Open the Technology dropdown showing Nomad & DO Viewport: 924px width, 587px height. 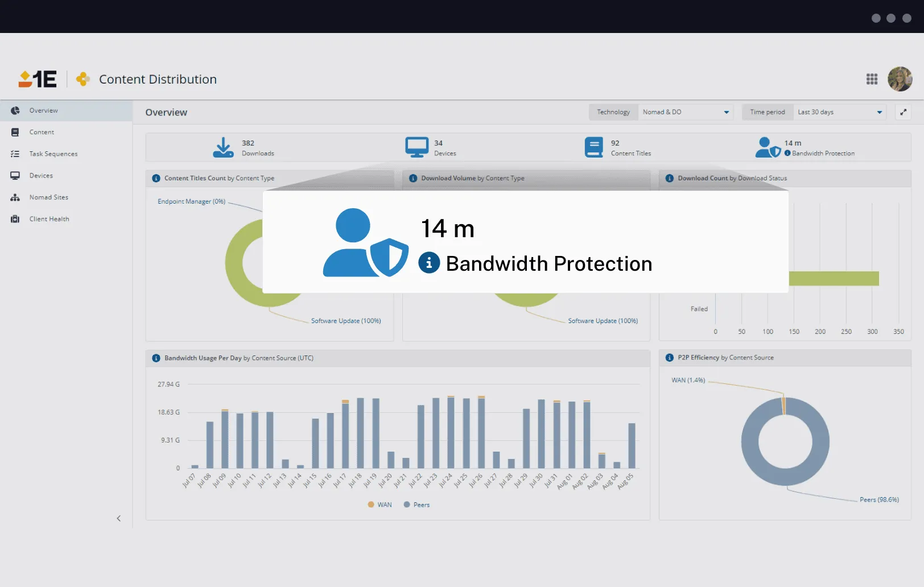[686, 112]
